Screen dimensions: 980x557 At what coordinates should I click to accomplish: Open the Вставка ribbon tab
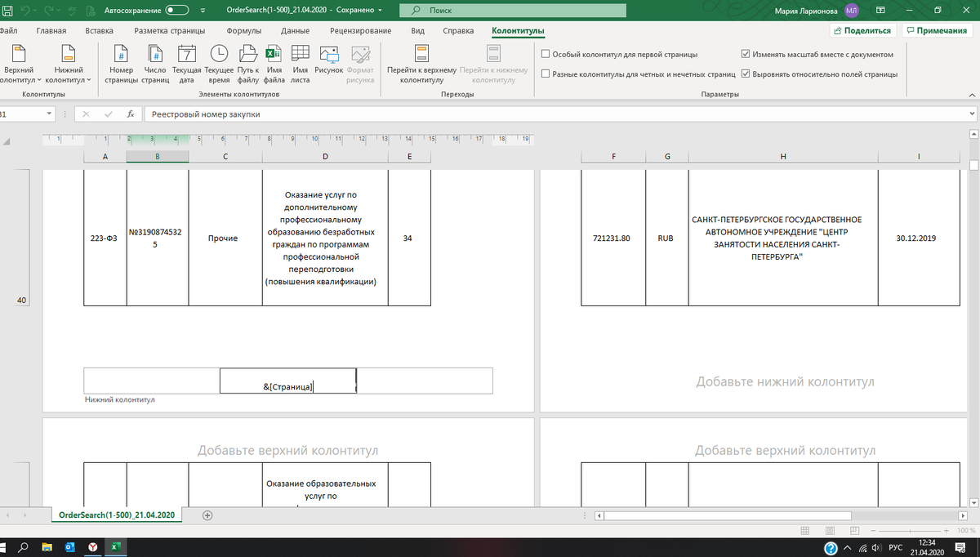(99, 31)
